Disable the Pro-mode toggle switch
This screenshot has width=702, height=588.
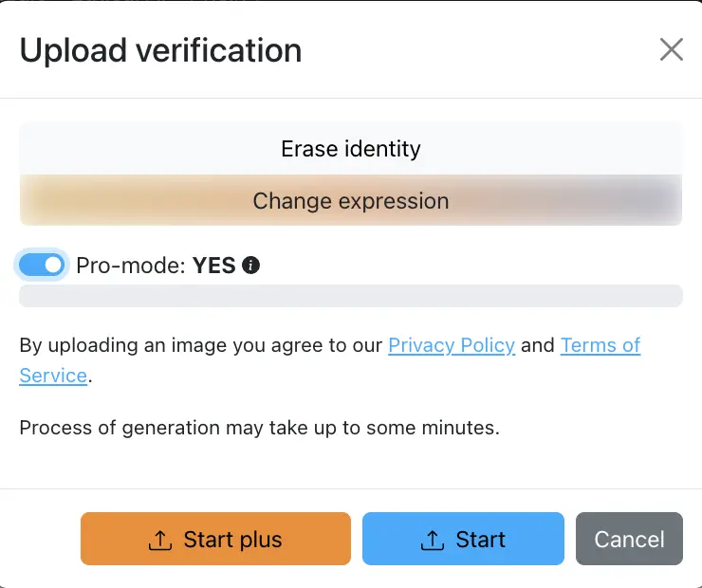tap(42, 266)
